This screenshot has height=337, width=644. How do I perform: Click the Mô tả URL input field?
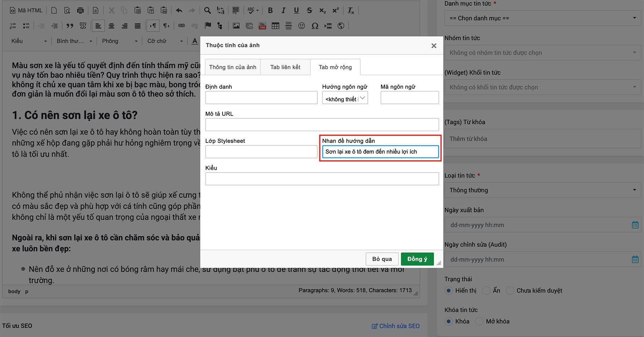click(322, 125)
